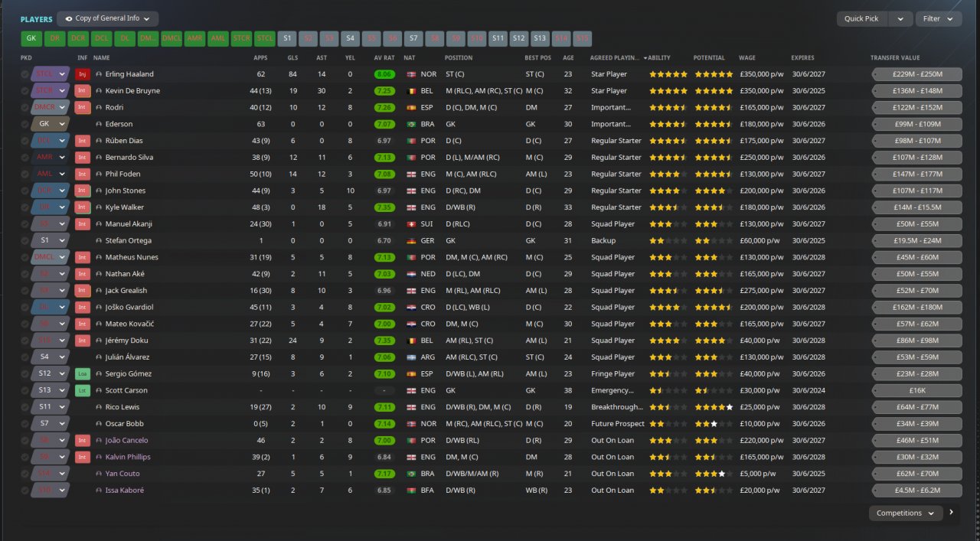Viewport: 980px width, 541px height.
Task: Click Rico Lewis's potential star rating
Action: coord(714,407)
